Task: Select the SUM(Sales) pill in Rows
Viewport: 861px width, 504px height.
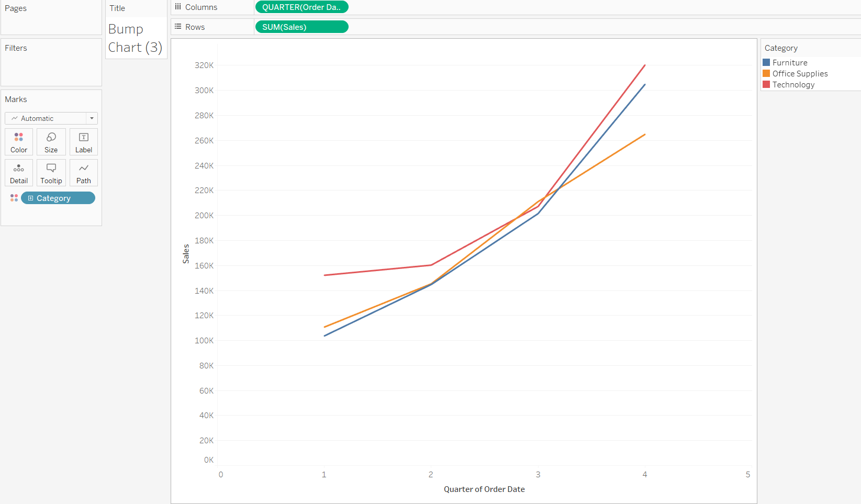Action: coord(301,27)
